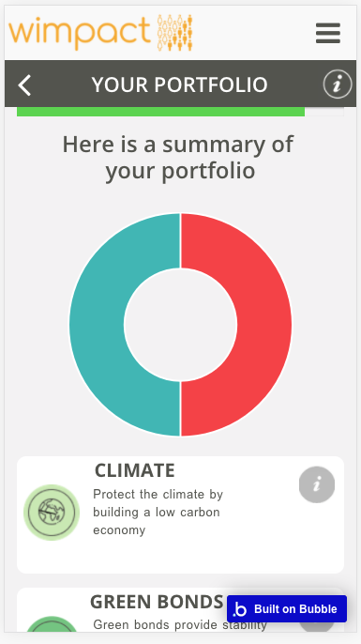The width and height of the screenshot is (361, 644).
Task: Open the GREEN BONDS card heading
Action: pos(157,602)
